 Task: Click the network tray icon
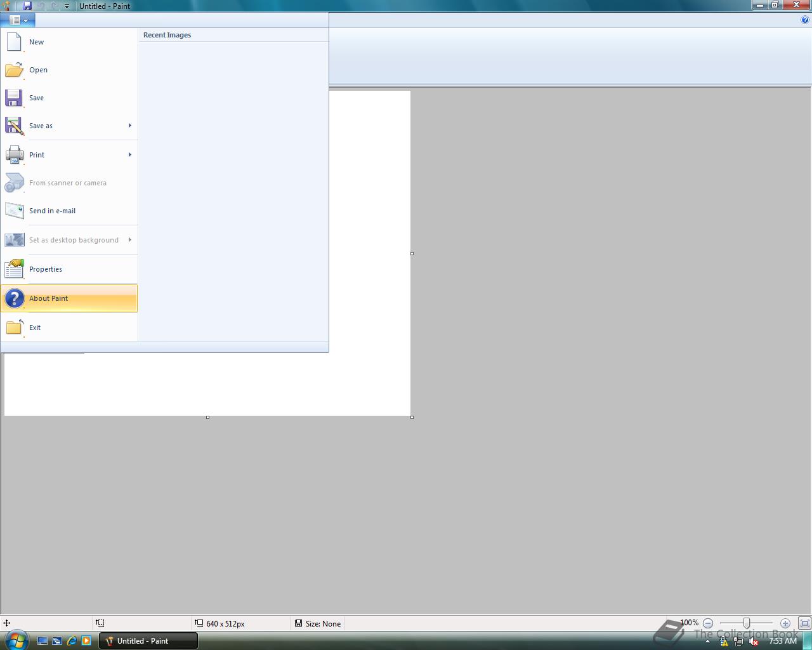pyautogui.click(x=738, y=642)
